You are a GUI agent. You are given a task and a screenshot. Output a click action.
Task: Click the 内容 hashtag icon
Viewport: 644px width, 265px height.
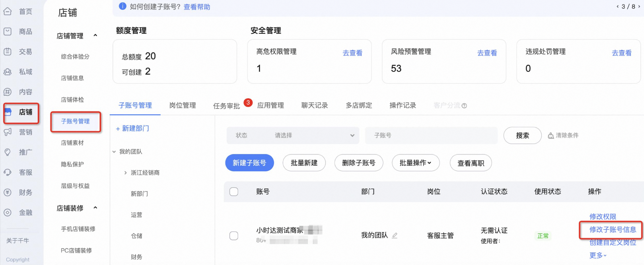[8, 92]
